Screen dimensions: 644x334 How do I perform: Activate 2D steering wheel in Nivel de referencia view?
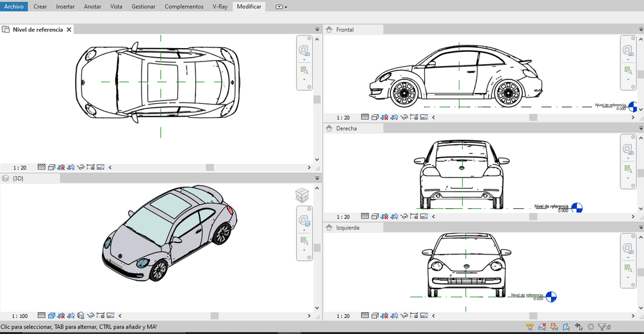click(x=304, y=50)
